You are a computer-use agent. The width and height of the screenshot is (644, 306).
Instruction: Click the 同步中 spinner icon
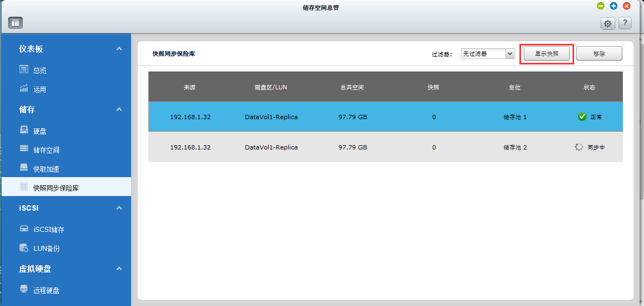(x=579, y=147)
